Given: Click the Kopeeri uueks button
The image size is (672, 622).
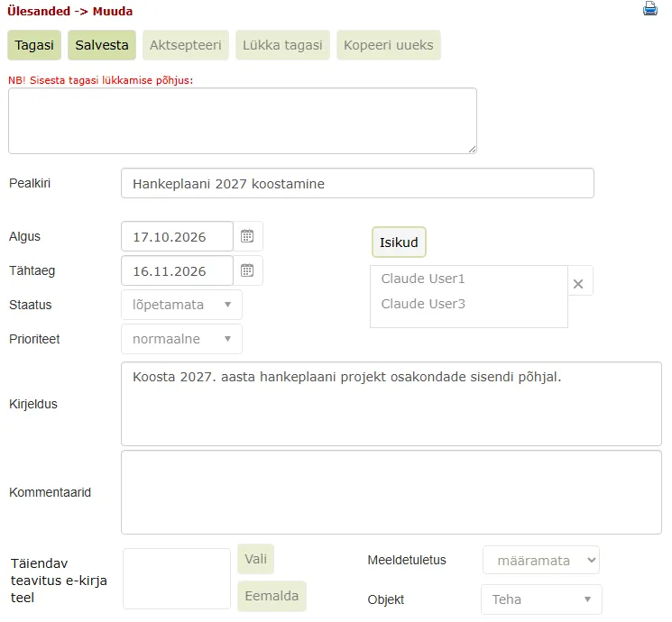Looking at the screenshot, I should (388, 45).
